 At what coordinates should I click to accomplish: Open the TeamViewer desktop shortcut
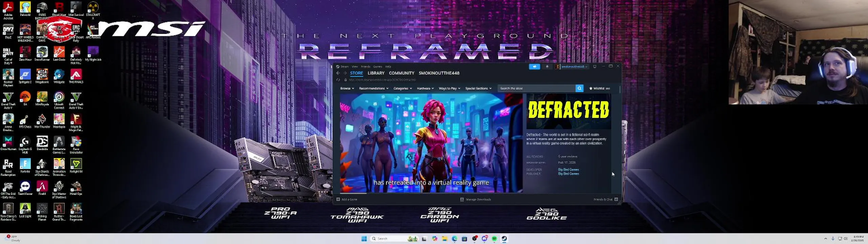[x=25, y=188]
